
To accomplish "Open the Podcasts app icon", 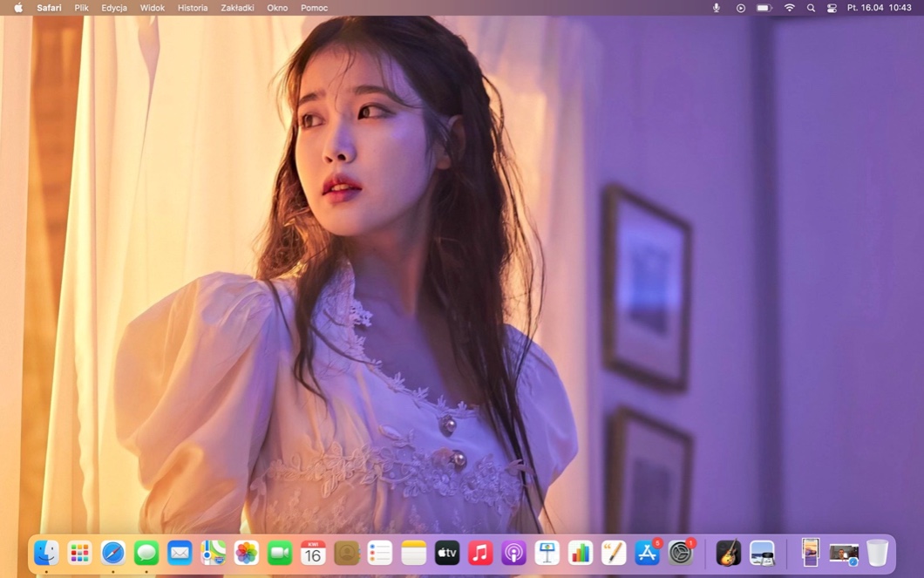I will coord(513,553).
